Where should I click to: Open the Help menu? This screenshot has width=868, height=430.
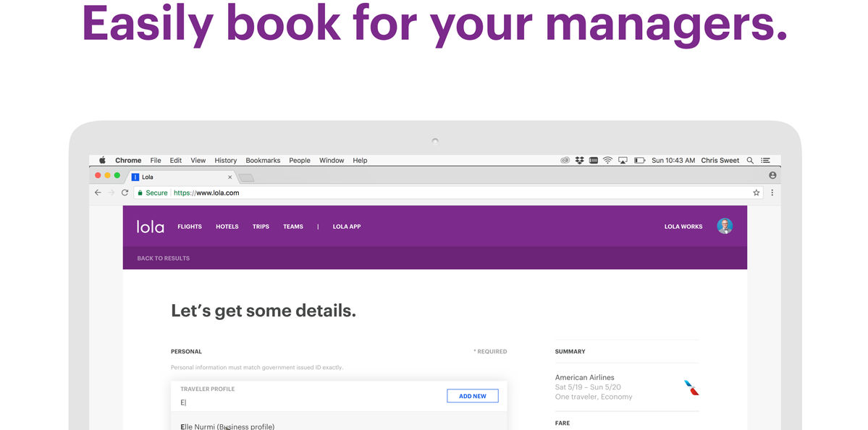[360, 161]
